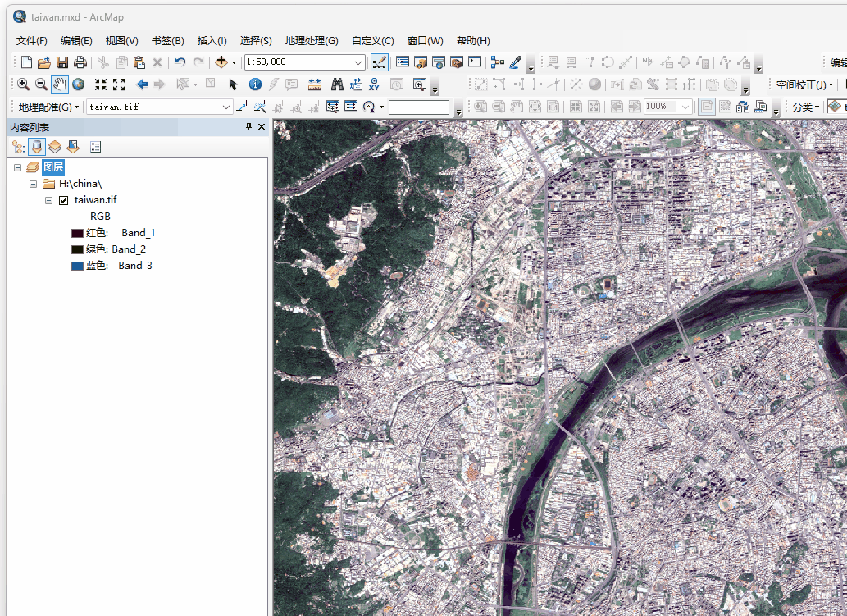Viewport: 847px width, 616px height.
Task: Click the blue color swatch for Band_3
Action: click(77, 265)
